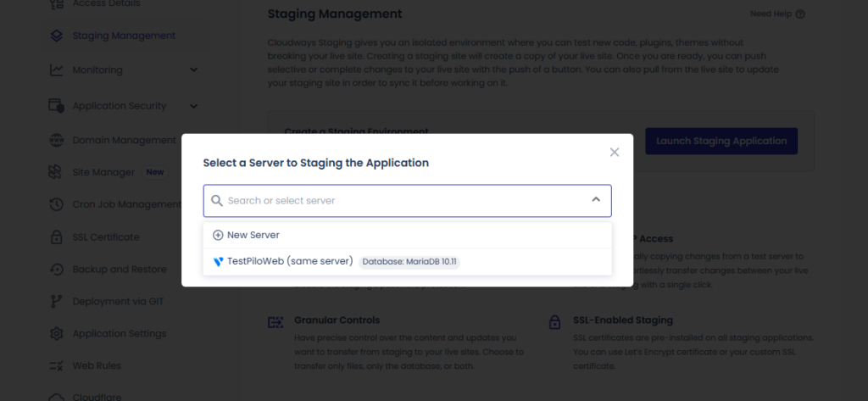The height and width of the screenshot is (401, 868).
Task: Open Cron Job Management sidebar item
Action: (x=127, y=204)
